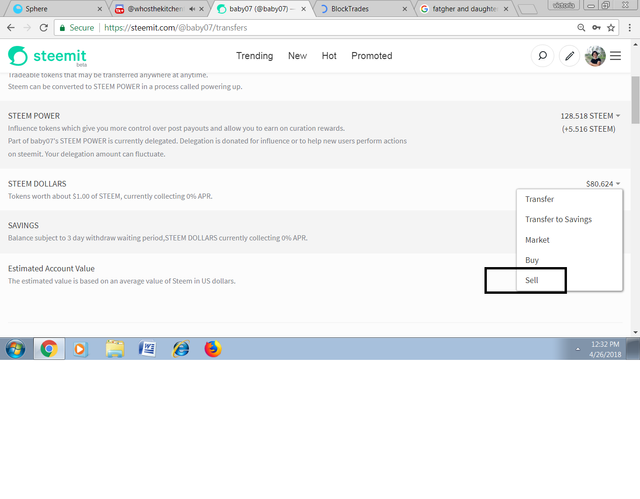640x499 pixels.
Task: Click the scrollbar up arrow
Action: tap(636, 44)
